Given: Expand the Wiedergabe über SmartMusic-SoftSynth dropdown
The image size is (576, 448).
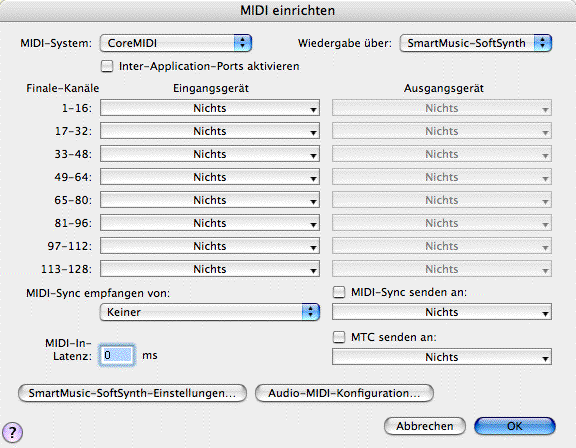Looking at the screenshot, I should click(x=476, y=43).
